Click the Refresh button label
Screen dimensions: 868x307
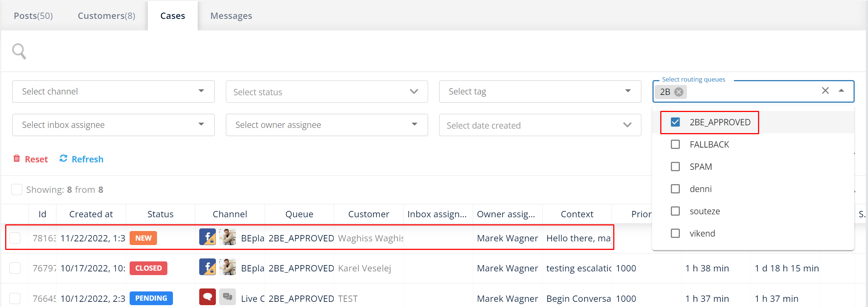(87, 159)
